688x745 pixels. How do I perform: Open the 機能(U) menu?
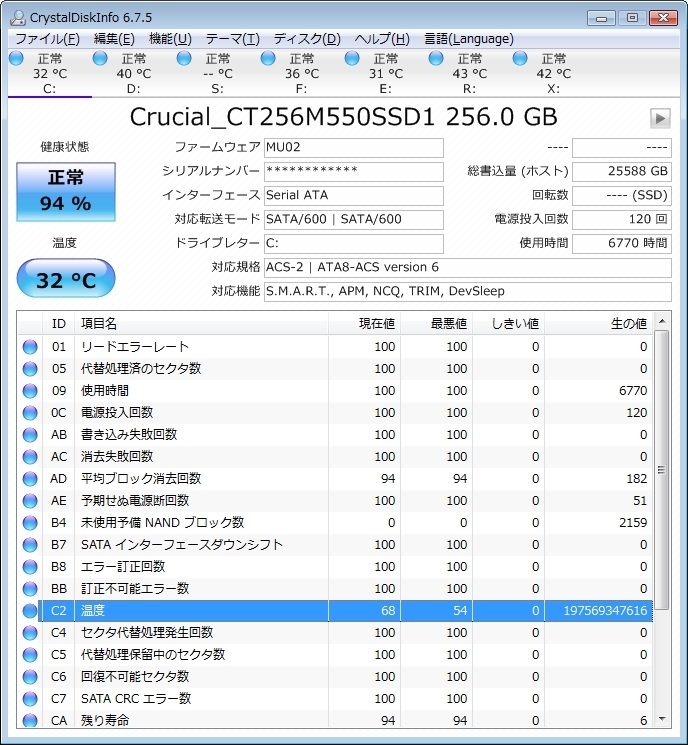(170, 39)
